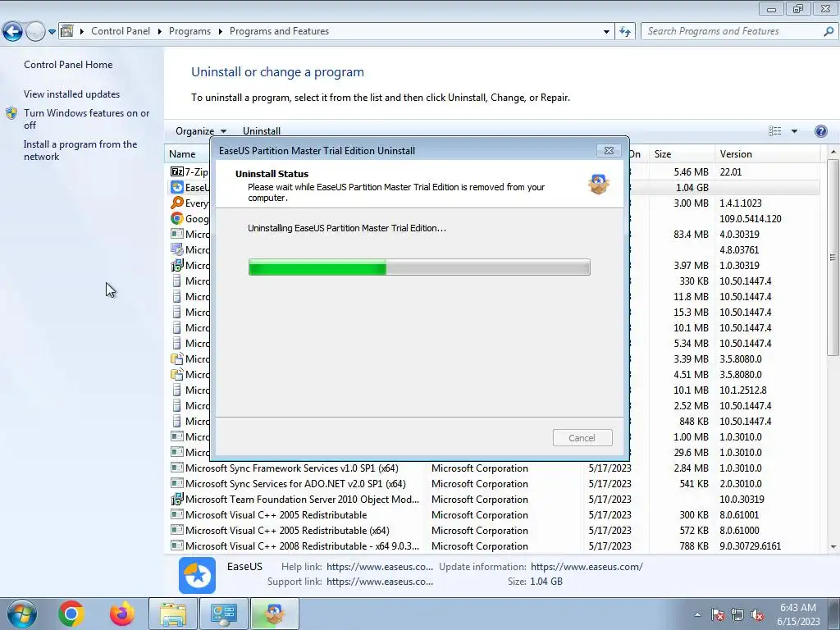Click the Programs breadcrumb
840x630 pixels.
point(189,31)
